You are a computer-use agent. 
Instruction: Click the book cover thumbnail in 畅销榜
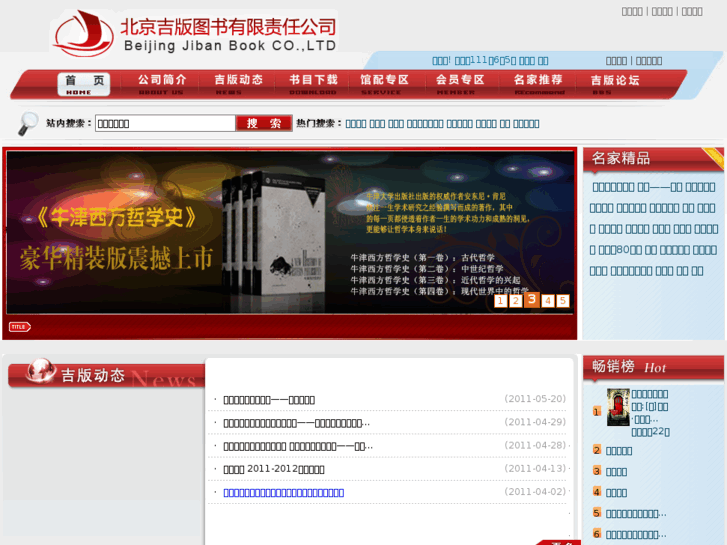[618, 407]
